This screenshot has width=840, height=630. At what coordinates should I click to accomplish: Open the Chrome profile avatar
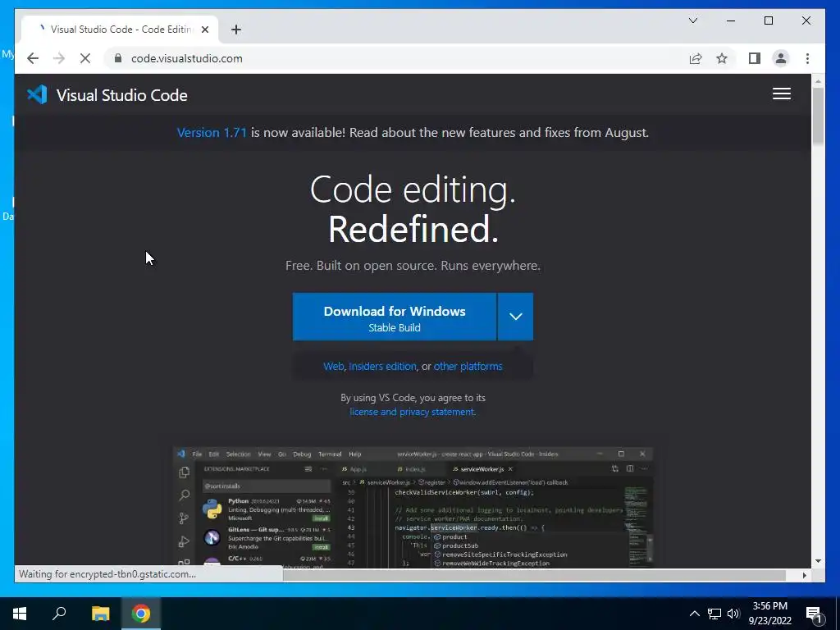coord(781,58)
